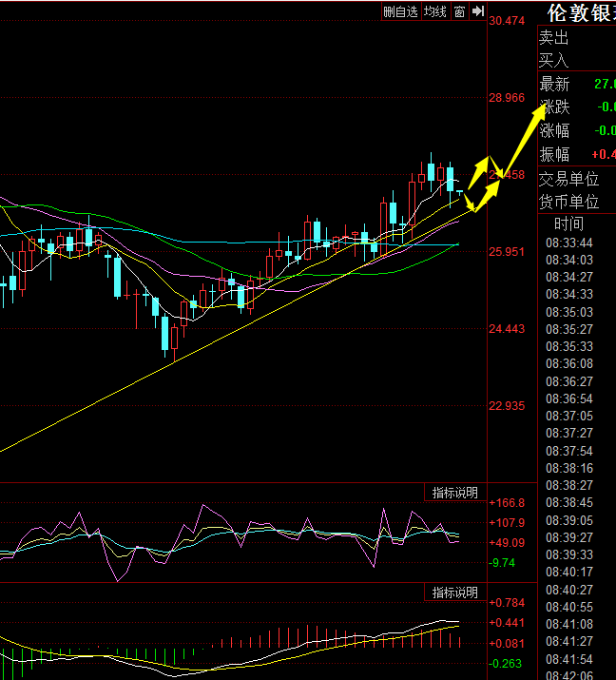This screenshot has width=616, height=680.
Task: Click the 最新 price label
Action: (554, 84)
